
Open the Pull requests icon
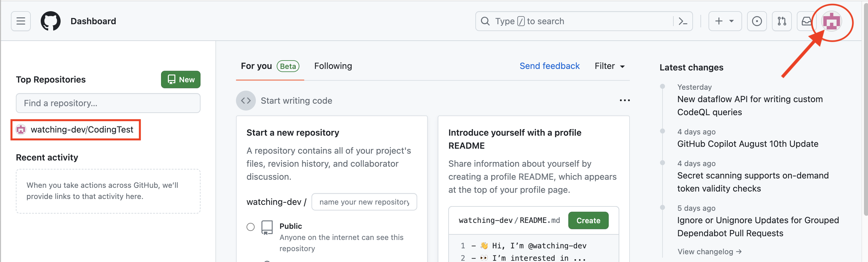(781, 21)
